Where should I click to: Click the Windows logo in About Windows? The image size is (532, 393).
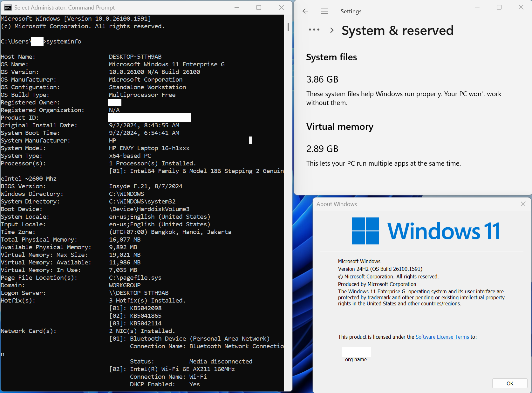365,231
